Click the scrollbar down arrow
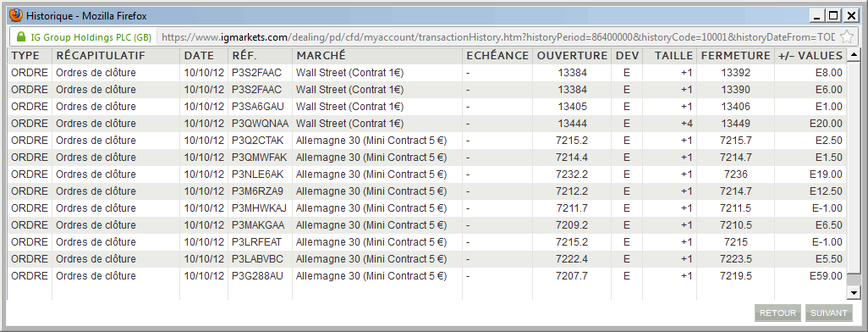This screenshot has height=332, width=868. pyautogui.click(x=854, y=293)
